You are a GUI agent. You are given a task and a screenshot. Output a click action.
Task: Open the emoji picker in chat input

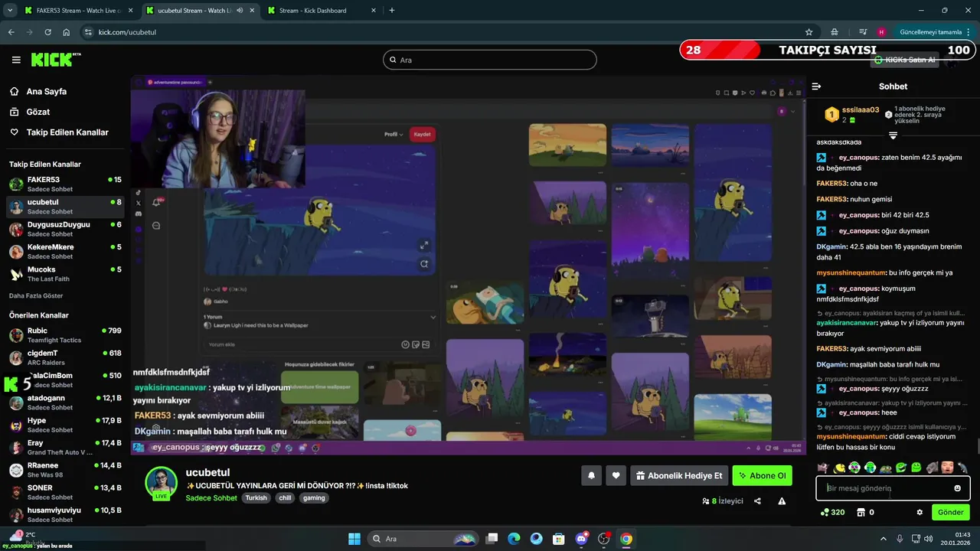(957, 488)
